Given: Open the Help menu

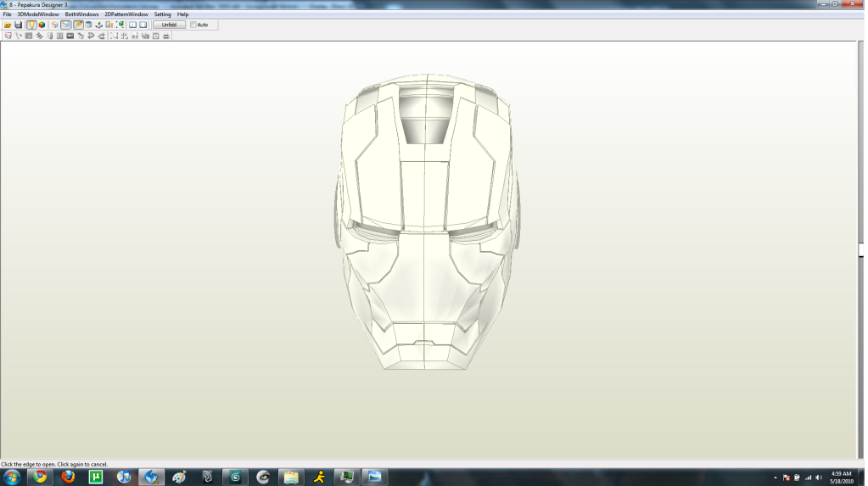Looking at the screenshot, I should click(182, 14).
